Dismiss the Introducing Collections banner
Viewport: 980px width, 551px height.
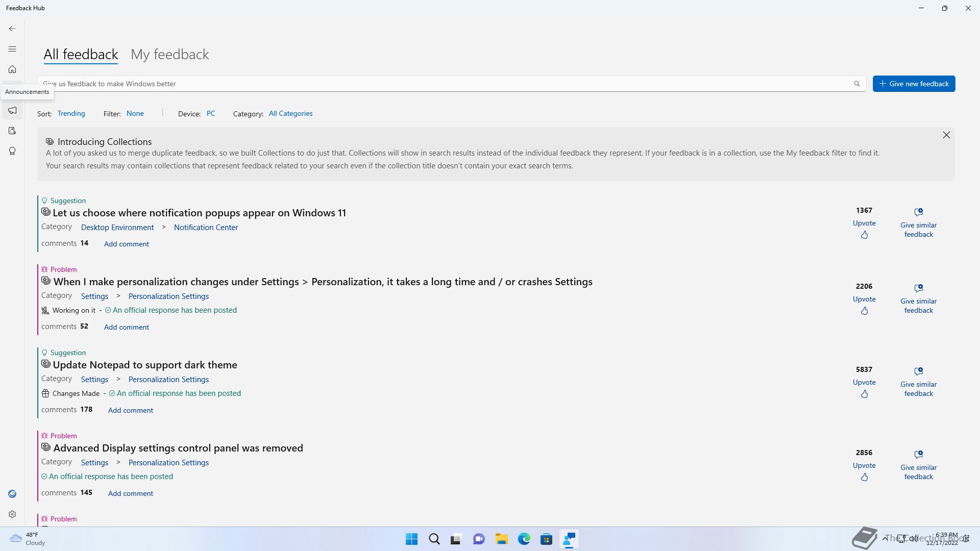tap(946, 135)
